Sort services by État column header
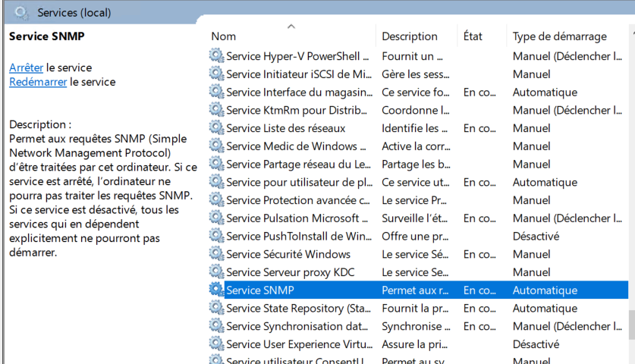Image resolution: width=635 pixels, height=364 pixels. [x=473, y=36]
